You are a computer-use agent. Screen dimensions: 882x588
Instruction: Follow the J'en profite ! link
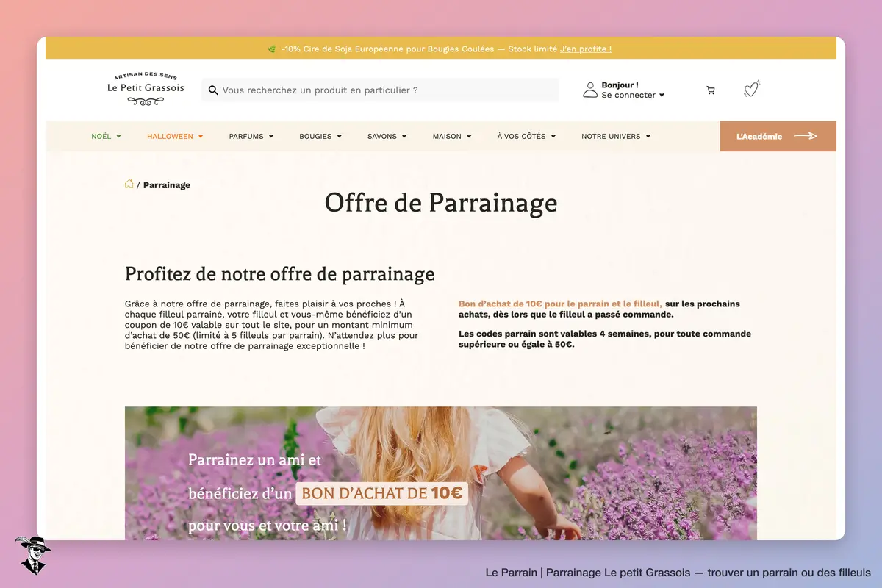[x=586, y=49]
